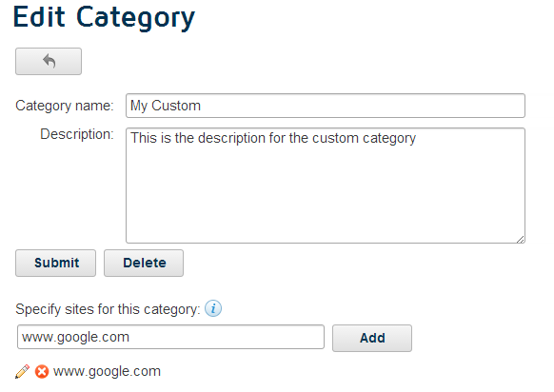Open the info tooltip beside Specify sites

coord(213,308)
